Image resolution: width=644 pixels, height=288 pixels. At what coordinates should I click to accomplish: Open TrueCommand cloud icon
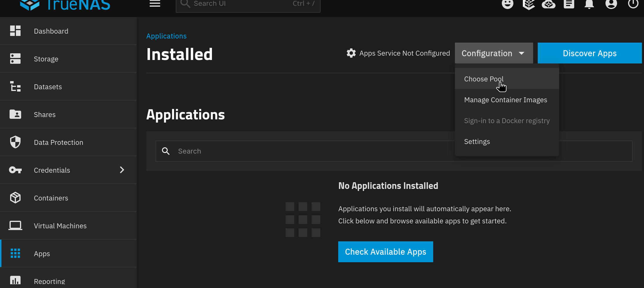click(x=548, y=4)
